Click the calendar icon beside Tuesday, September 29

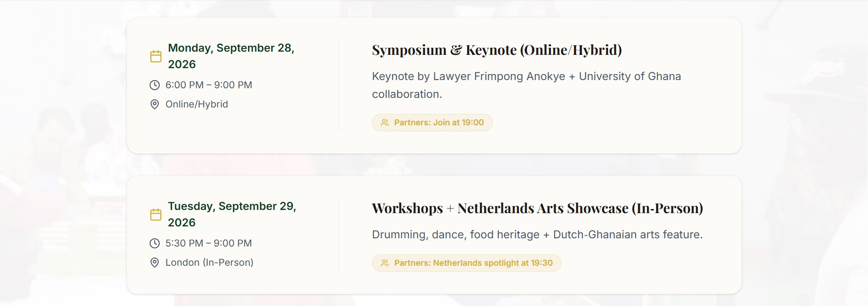click(x=156, y=215)
